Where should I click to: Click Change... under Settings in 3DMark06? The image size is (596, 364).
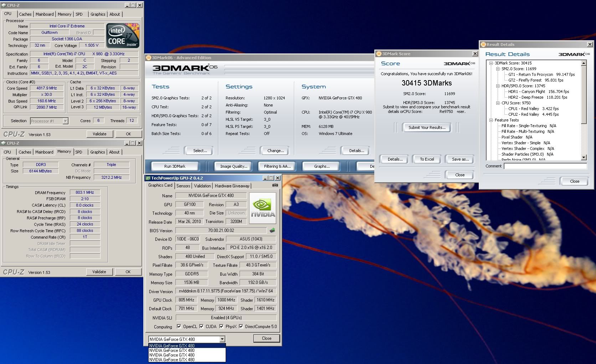click(276, 151)
